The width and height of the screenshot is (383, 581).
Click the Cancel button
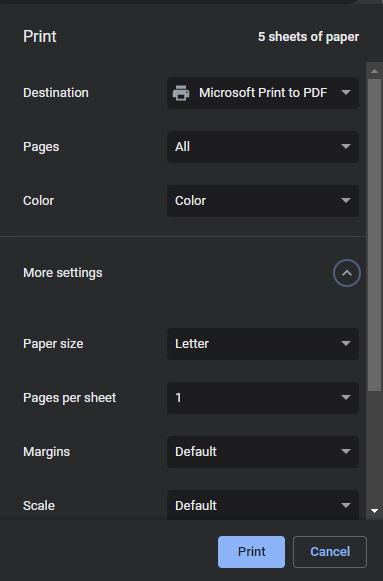(x=330, y=552)
